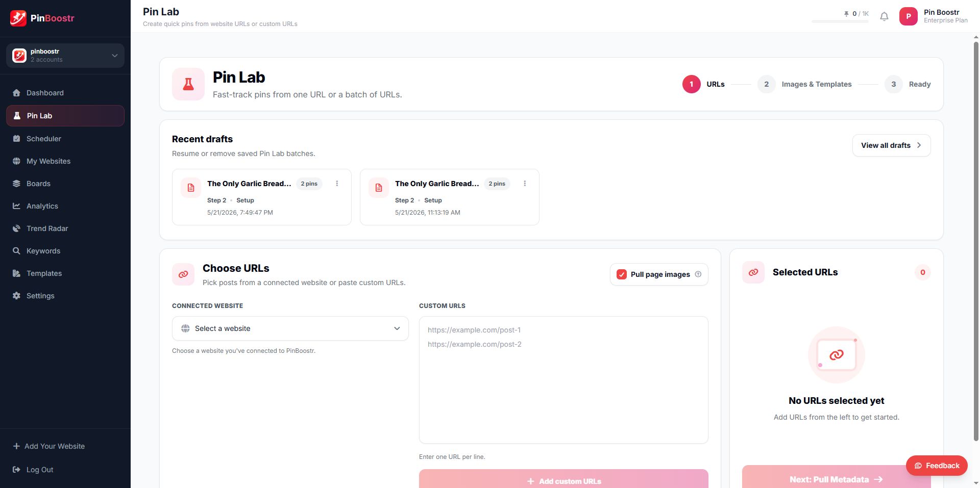Click the Analytics chart icon in sidebar
Viewport: 980px width, 488px height.
tap(16, 206)
